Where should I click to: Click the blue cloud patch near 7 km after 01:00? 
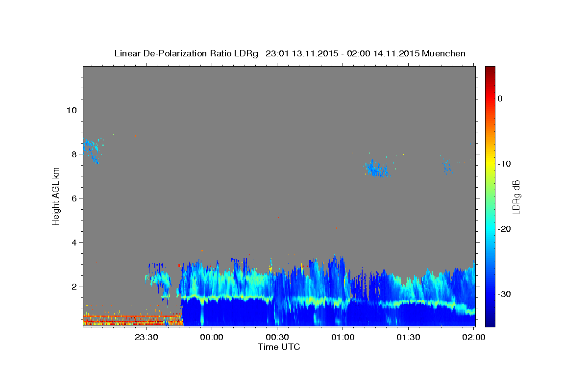click(x=377, y=169)
